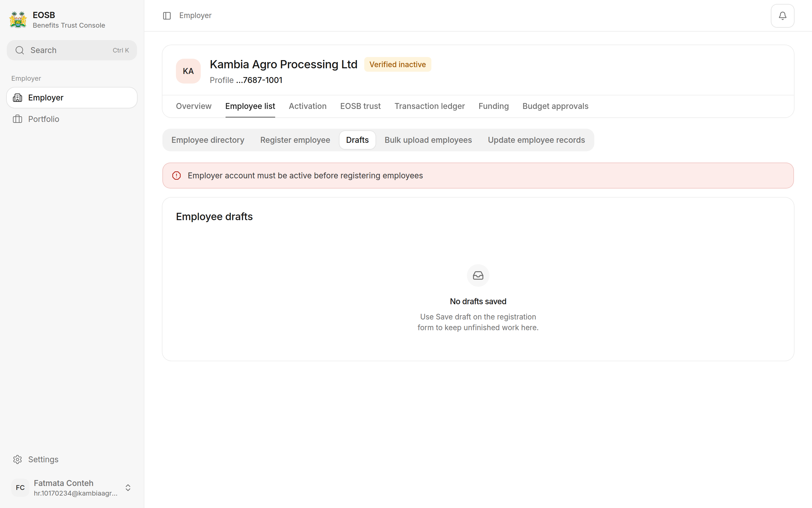Open the Overview tab
812x508 pixels.
click(x=194, y=106)
